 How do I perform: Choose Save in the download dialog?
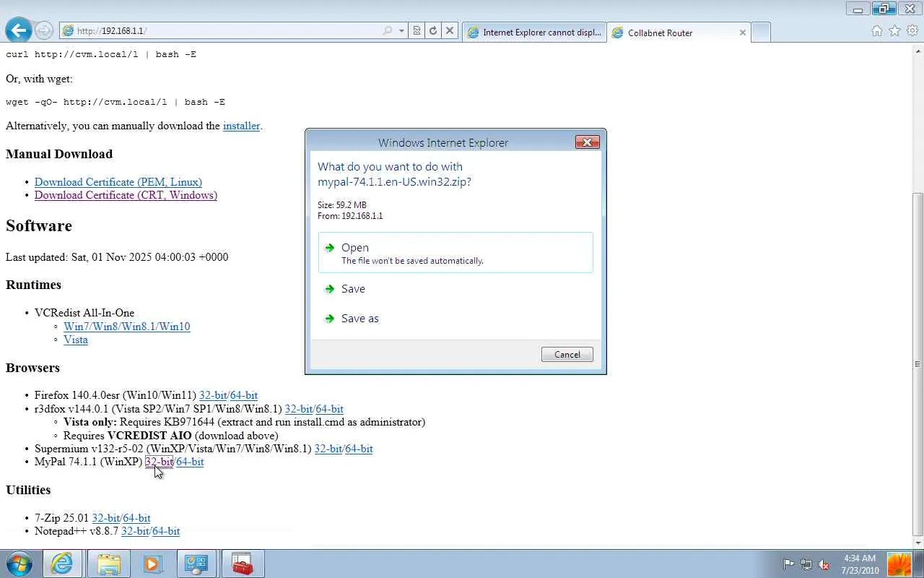456,289
